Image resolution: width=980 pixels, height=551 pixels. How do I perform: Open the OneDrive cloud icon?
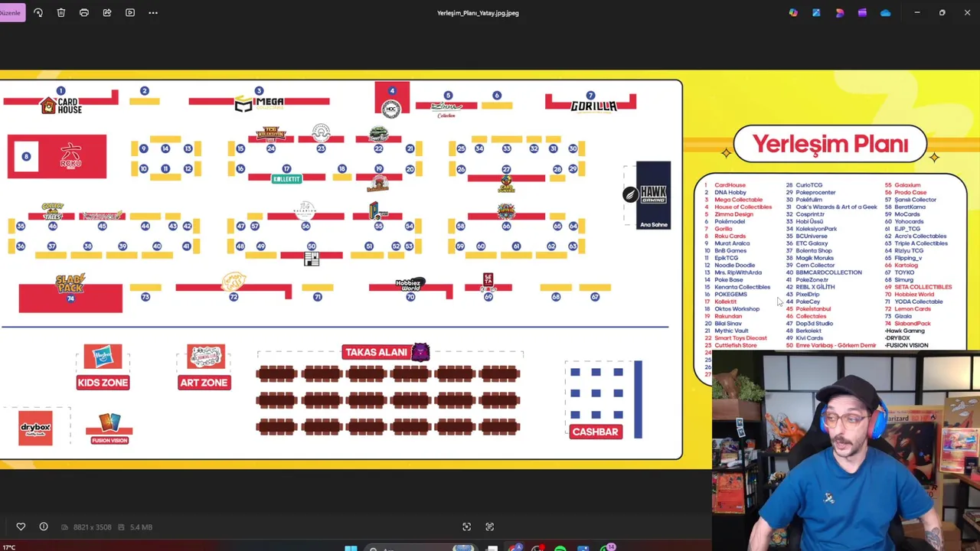(886, 12)
